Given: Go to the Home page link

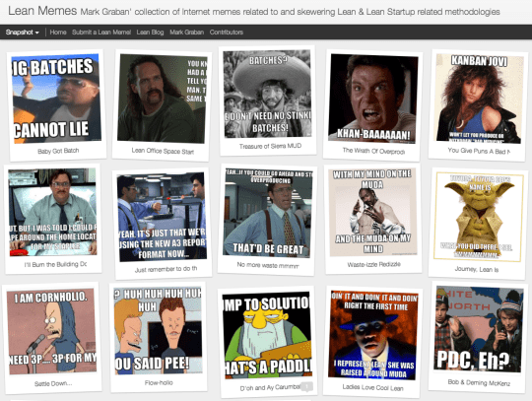Looking at the screenshot, I should pyautogui.click(x=58, y=33).
